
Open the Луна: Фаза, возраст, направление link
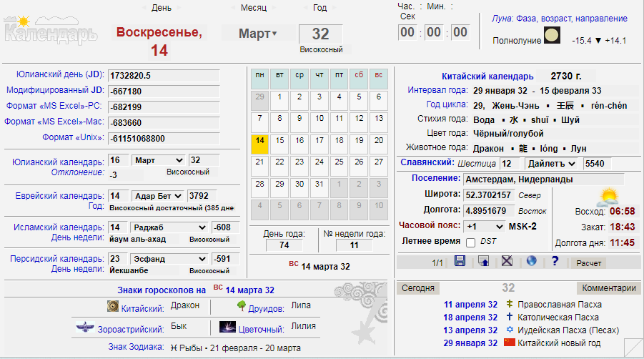click(x=560, y=19)
